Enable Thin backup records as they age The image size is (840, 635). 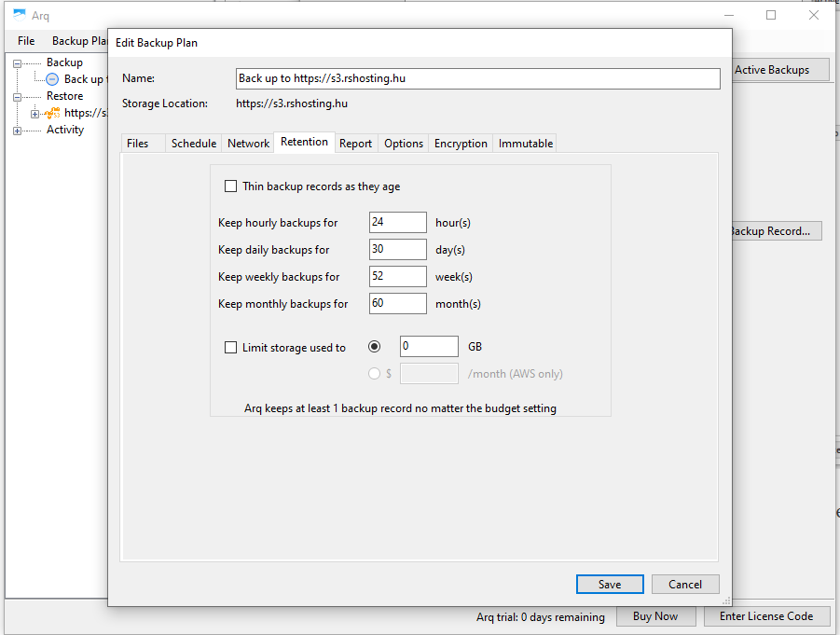click(x=231, y=186)
